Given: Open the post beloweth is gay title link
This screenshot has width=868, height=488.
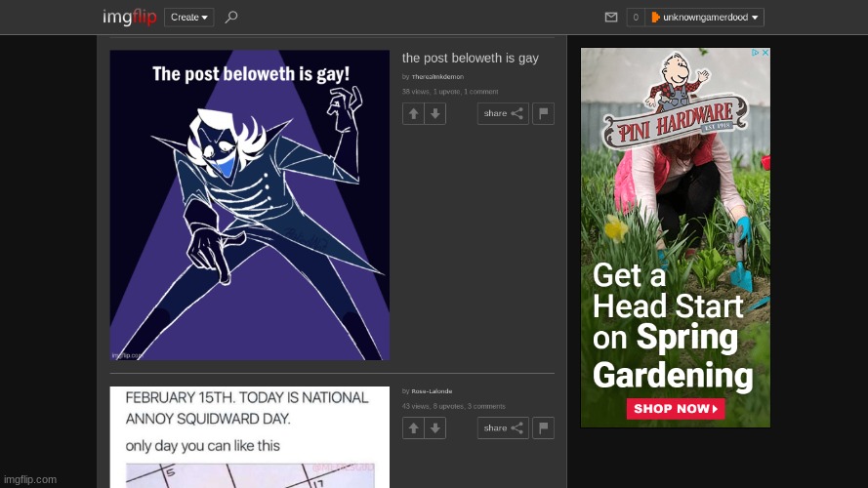Looking at the screenshot, I should (x=470, y=59).
